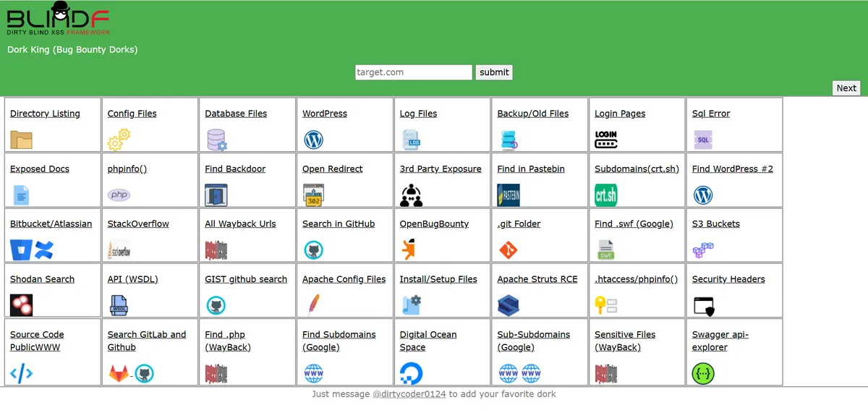This screenshot has height=413, width=868.
Task: Click the Bitbucket icon in Bitbucket/Atlassian tile
Action: [x=21, y=250]
